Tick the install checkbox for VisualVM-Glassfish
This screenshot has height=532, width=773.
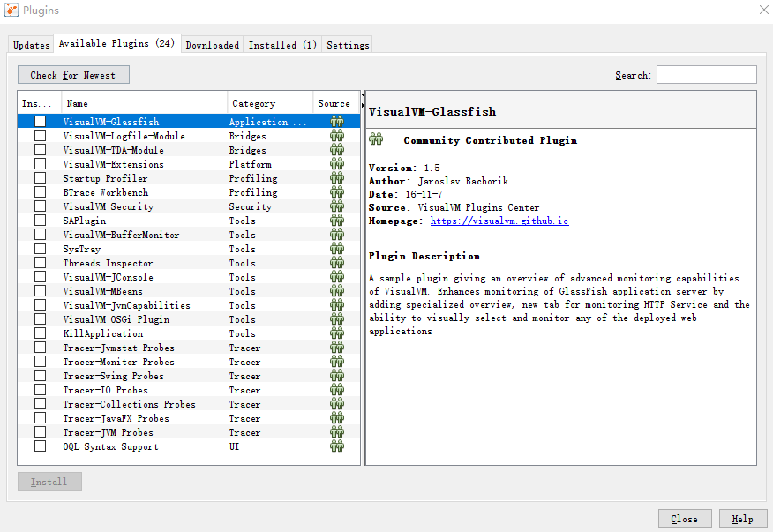click(40, 121)
